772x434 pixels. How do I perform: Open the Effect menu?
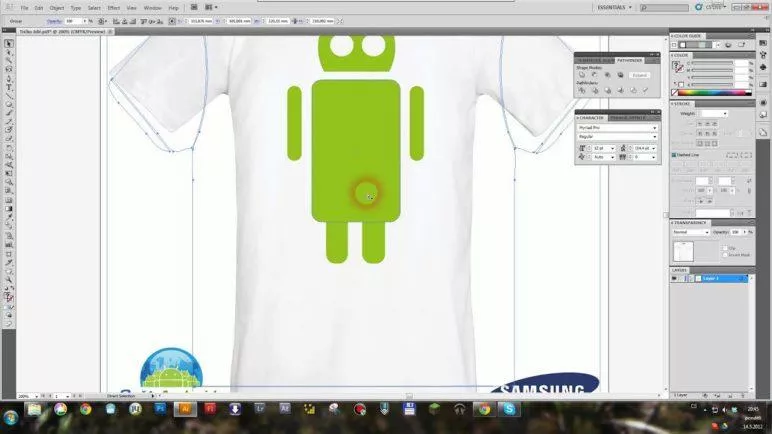click(114, 8)
